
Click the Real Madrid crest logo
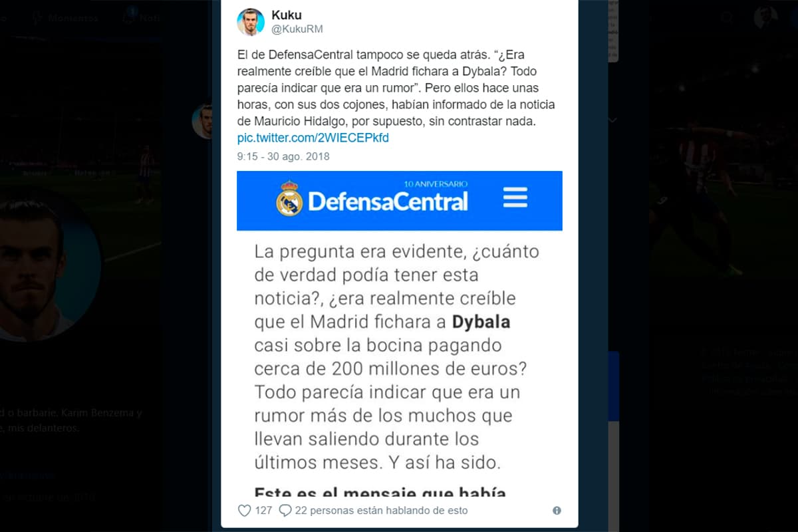tap(289, 198)
